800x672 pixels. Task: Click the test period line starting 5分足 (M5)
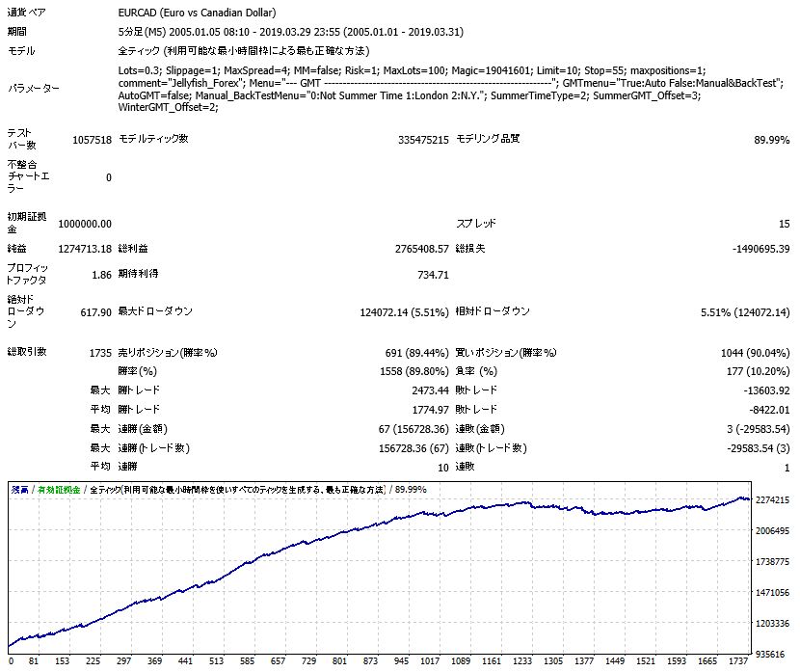[x=291, y=32]
